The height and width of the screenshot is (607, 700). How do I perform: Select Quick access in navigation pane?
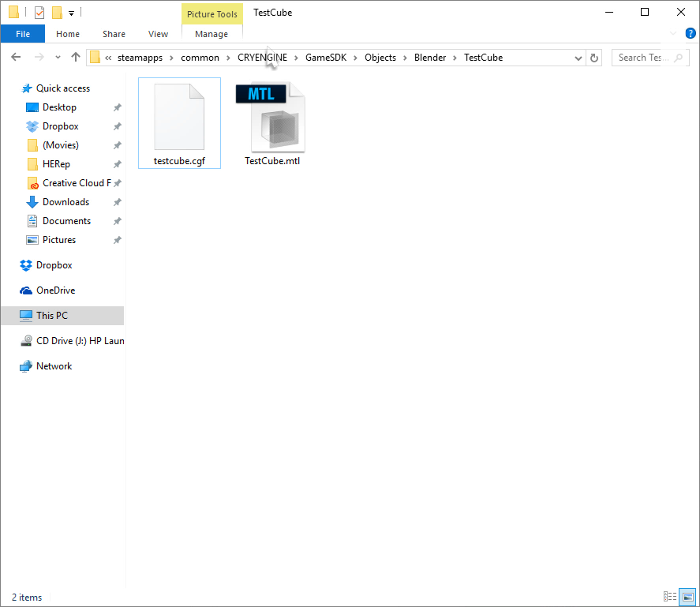tap(63, 88)
